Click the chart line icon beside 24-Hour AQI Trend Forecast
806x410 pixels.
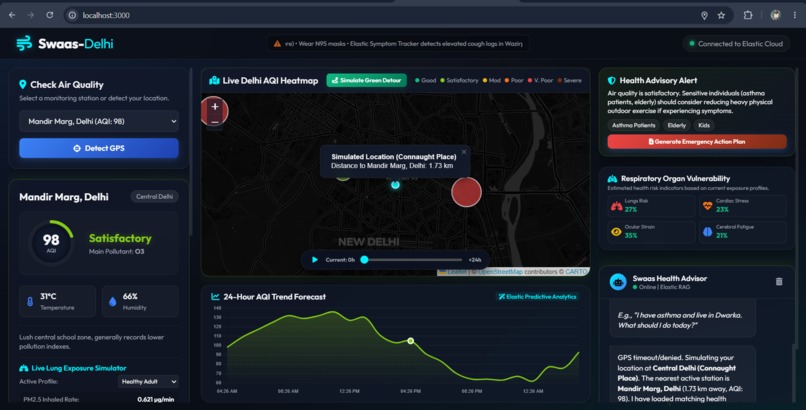[x=215, y=296]
